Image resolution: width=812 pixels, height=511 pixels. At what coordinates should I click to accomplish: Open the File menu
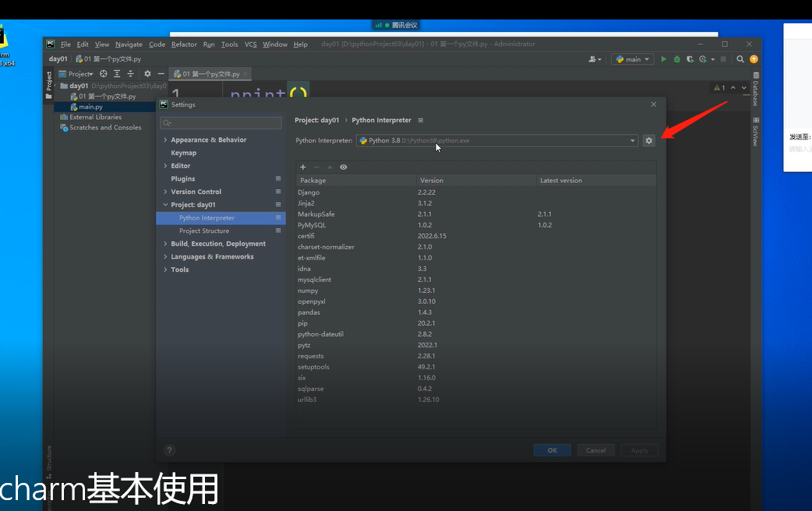coord(65,44)
